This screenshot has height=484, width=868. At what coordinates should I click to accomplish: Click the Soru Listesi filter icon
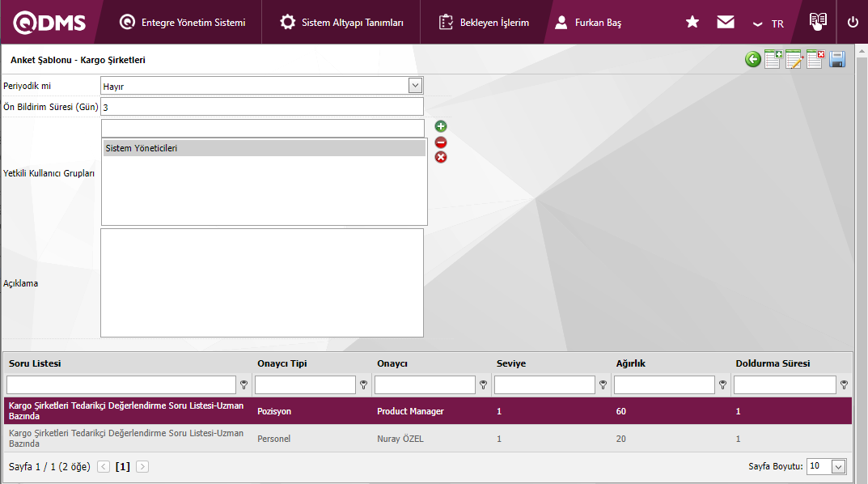click(243, 385)
